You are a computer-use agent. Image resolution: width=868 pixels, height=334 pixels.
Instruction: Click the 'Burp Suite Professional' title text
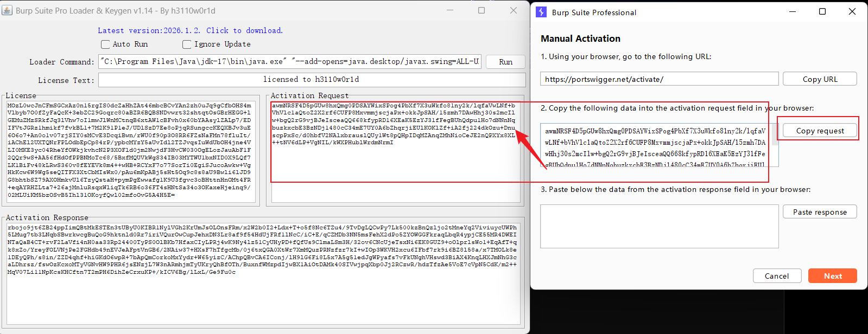pyautogui.click(x=594, y=12)
